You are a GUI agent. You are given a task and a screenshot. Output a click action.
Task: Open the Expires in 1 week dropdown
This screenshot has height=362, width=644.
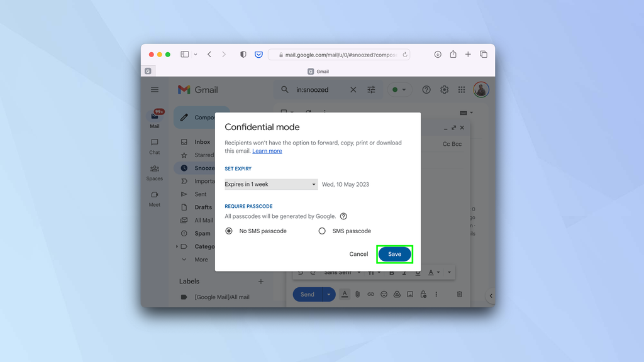(270, 184)
